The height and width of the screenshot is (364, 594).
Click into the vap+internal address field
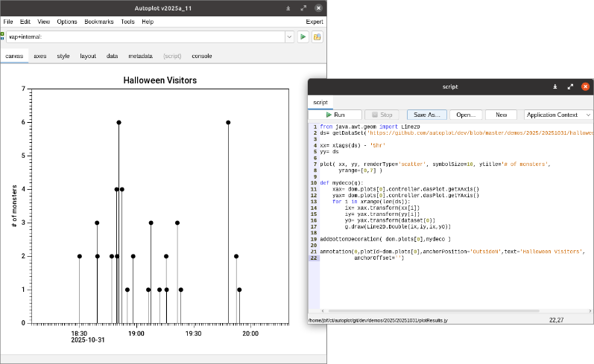(145, 36)
